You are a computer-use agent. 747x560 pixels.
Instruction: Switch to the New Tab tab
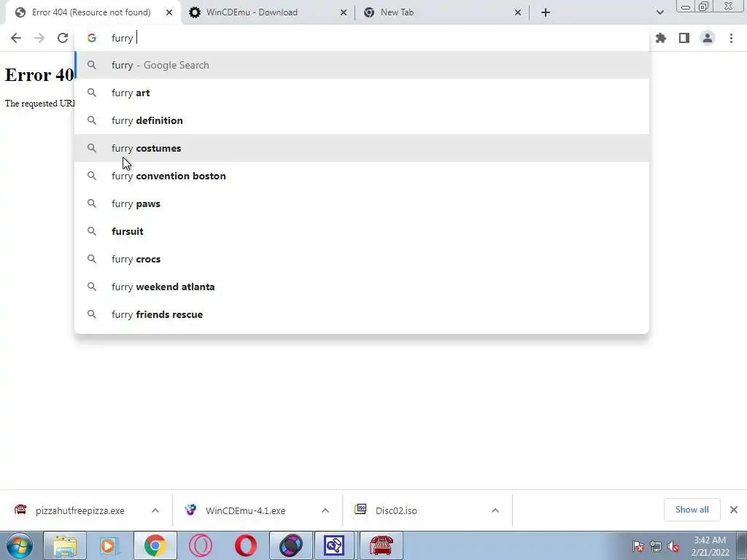441,12
